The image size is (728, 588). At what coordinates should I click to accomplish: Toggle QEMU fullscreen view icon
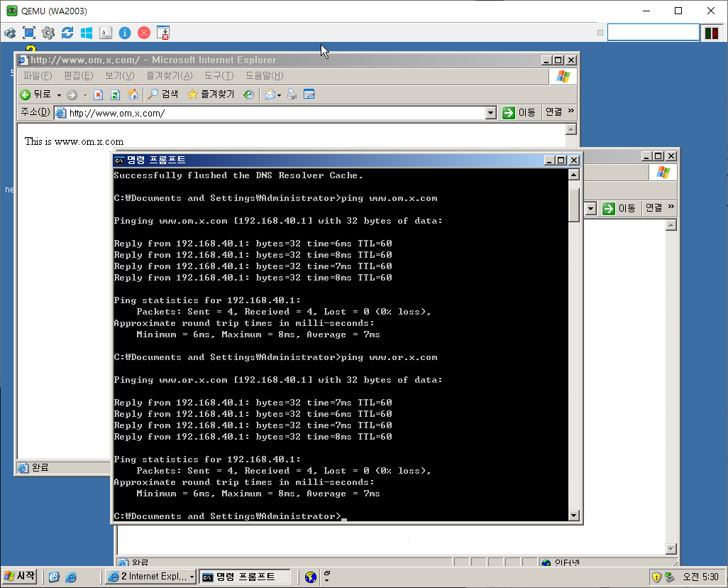pyautogui.click(x=29, y=33)
